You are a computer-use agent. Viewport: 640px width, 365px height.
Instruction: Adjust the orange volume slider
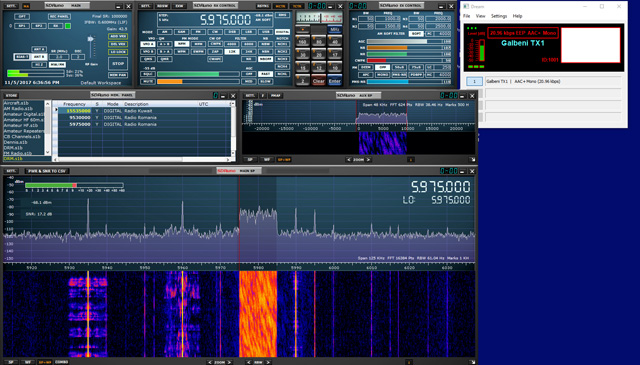tap(198, 82)
